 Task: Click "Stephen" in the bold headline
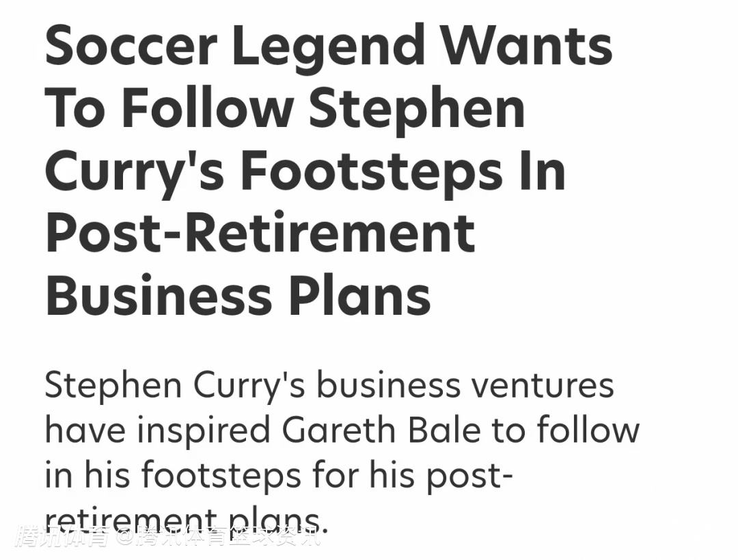coord(417,109)
